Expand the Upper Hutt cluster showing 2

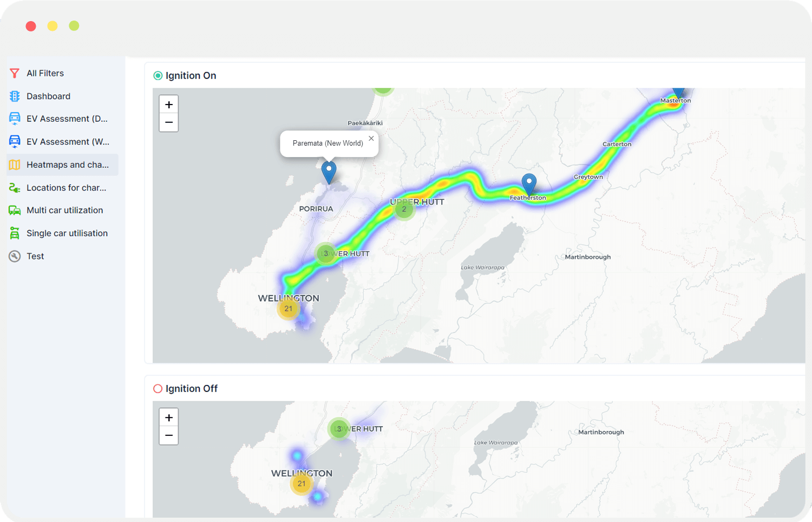coord(404,208)
